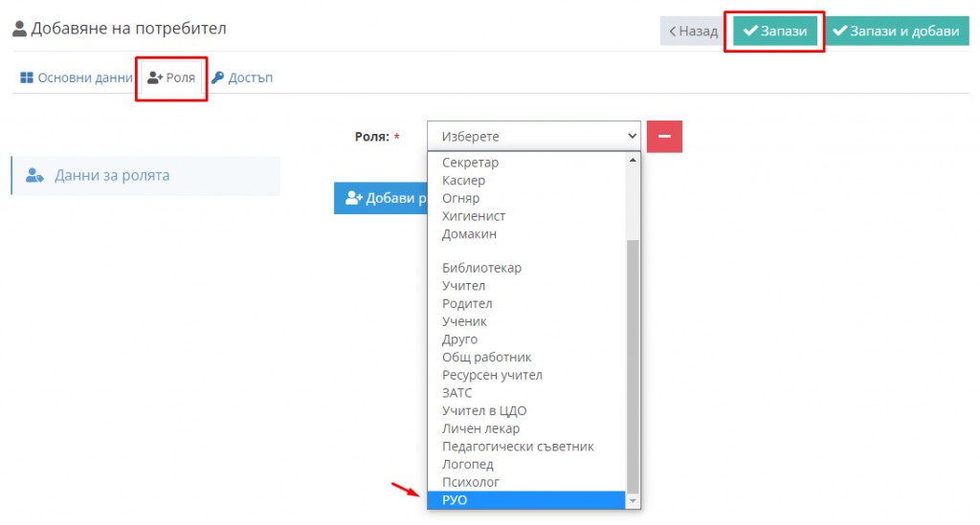
Task: Click the blue Добави роля button
Action: point(381,198)
